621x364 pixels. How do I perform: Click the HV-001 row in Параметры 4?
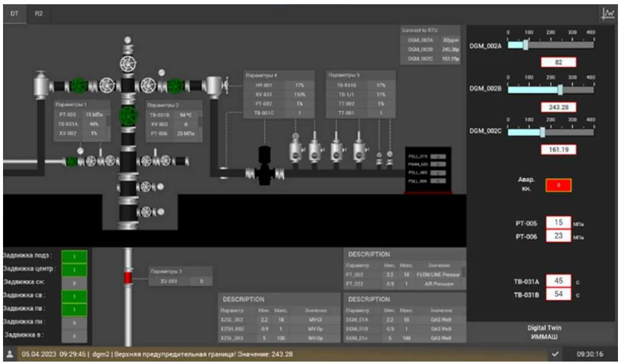[279, 85]
